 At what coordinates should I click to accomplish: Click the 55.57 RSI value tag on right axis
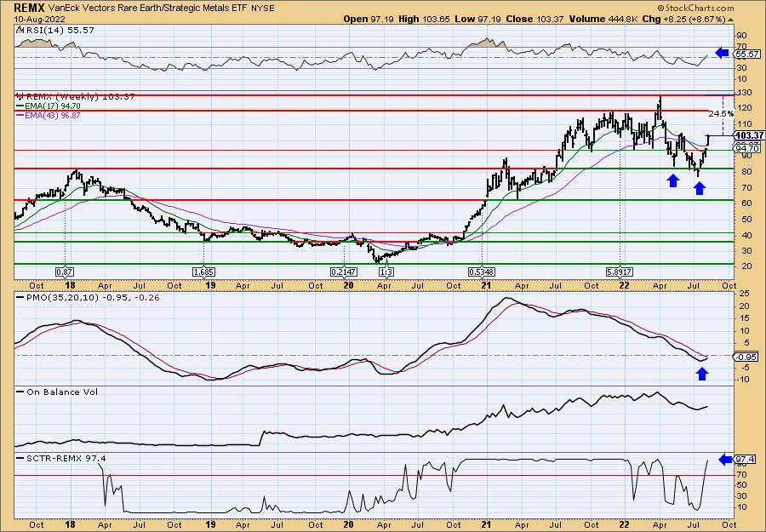[x=747, y=54]
